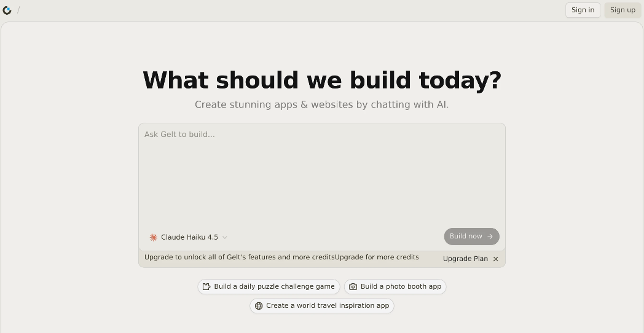
Task: Expand the model selector chevron
Action: [225, 237]
